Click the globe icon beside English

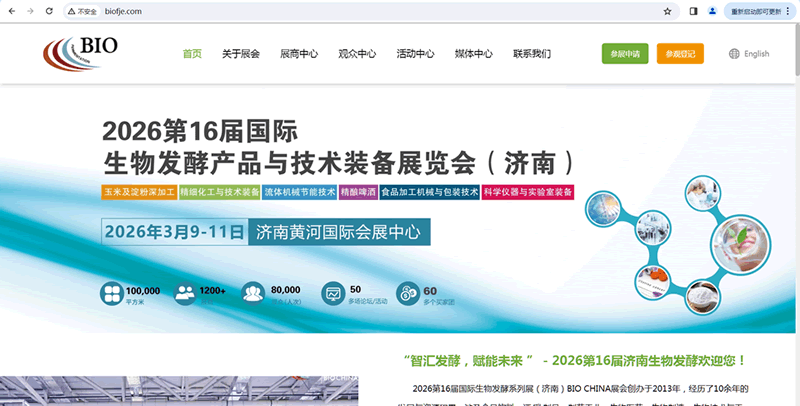[735, 54]
